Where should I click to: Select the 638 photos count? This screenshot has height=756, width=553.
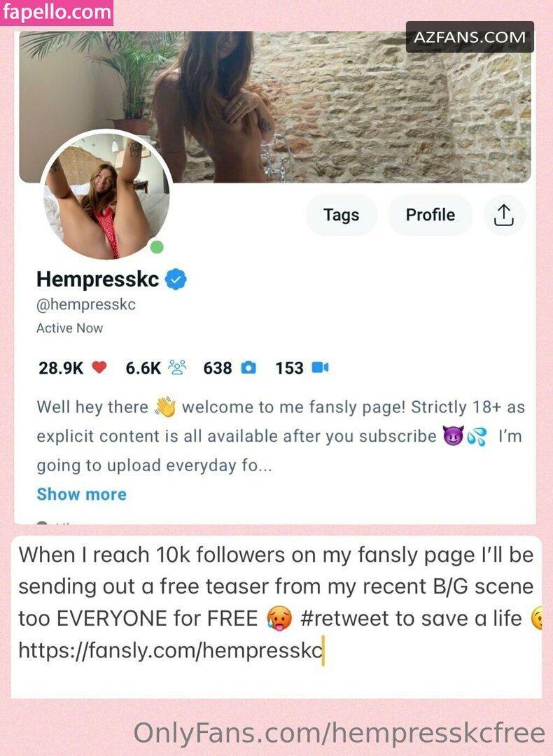pyautogui.click(x=218, y=368)
